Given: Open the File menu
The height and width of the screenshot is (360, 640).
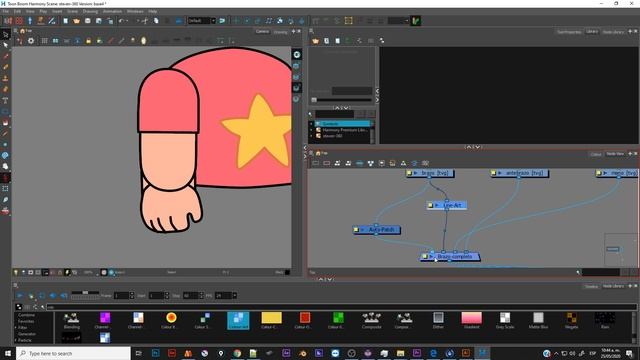Looking at the screenshot, I should (6, 11).
